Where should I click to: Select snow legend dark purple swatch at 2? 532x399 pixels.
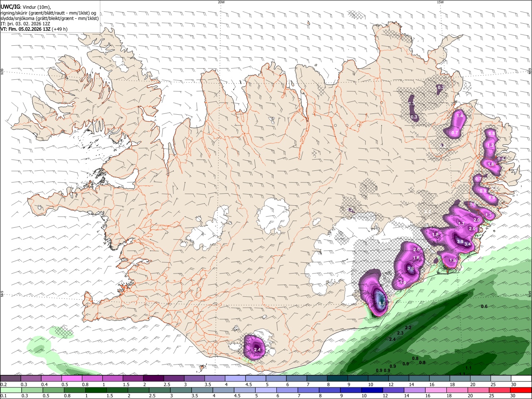click(153, 379)
